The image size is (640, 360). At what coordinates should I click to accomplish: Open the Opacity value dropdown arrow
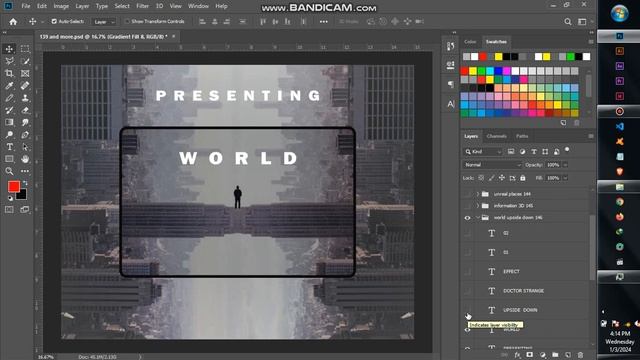[x=565, y=165]
